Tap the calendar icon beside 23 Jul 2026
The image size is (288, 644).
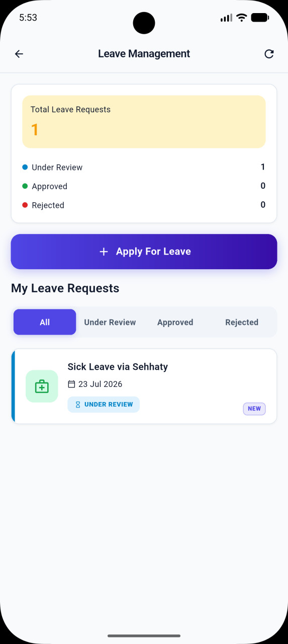pos(71,384)
